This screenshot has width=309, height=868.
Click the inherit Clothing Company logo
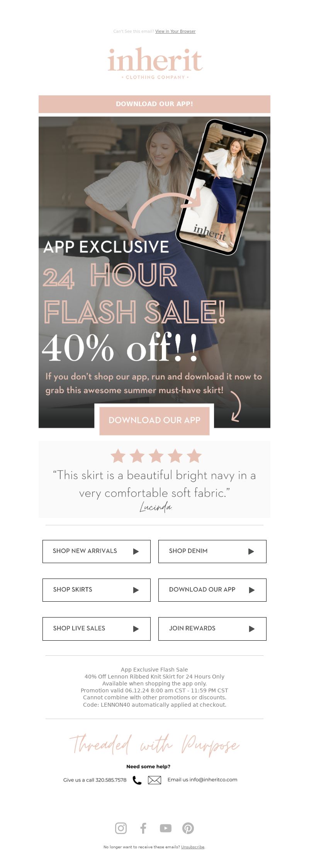155,64
